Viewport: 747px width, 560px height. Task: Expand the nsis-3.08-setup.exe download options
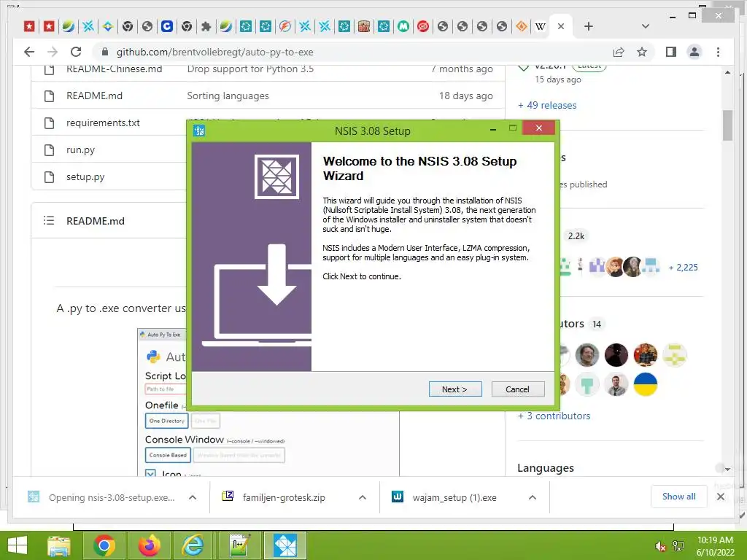(x=193, y=497)
